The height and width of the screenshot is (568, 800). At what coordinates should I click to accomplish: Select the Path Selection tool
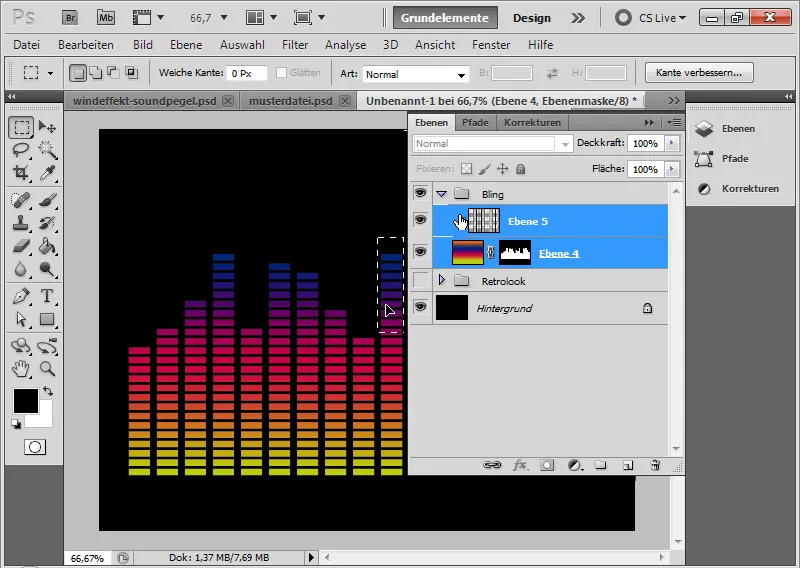[21, 319]
